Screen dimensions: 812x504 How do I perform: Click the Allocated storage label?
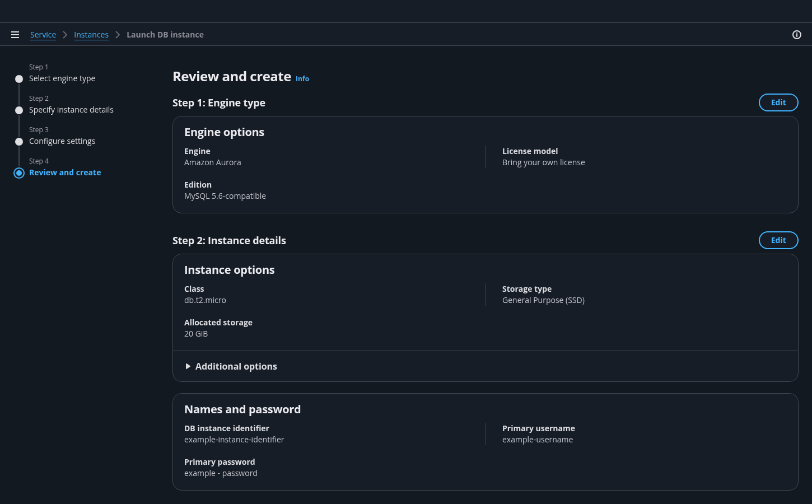tap(218, 323)
